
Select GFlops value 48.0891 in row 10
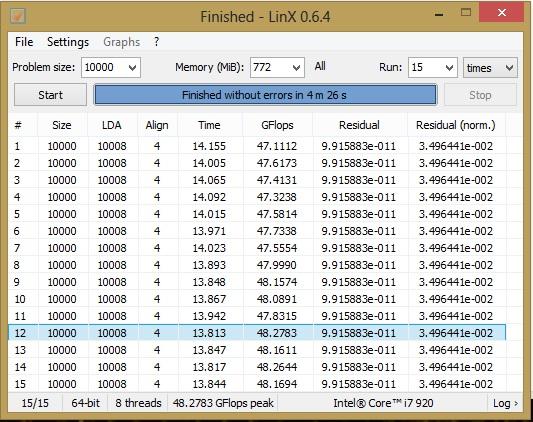277,299
